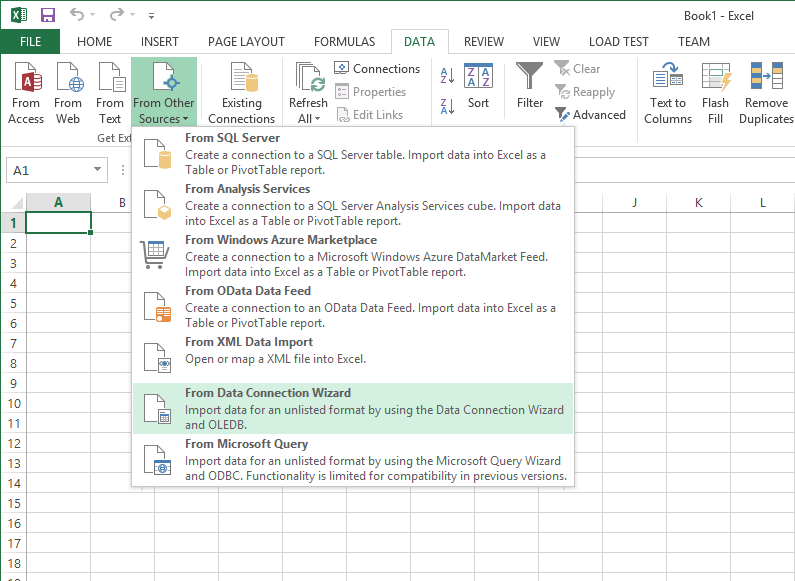Open the Undo history dropdown arrow
Viewport: 795px width, 581px height.
(93, 15)
